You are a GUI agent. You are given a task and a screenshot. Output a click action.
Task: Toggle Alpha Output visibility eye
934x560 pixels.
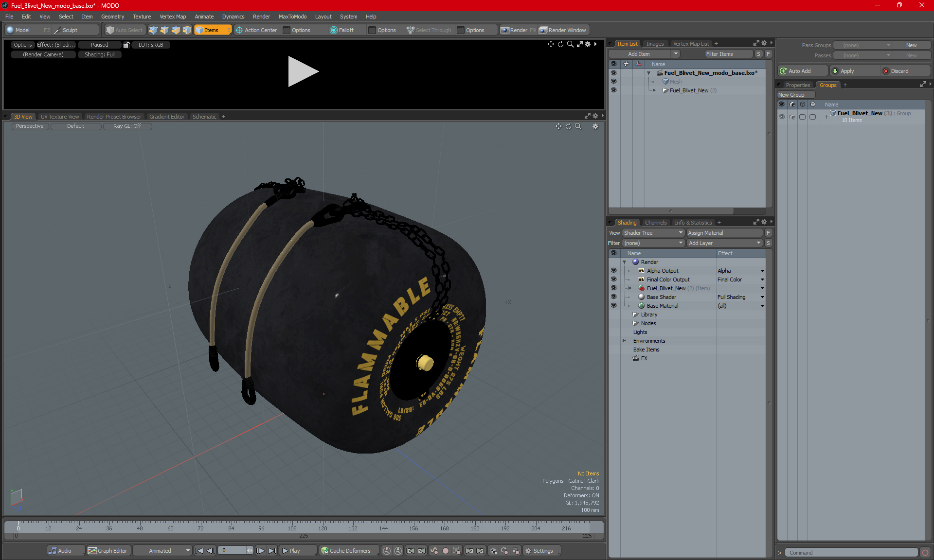click(613, 271)
